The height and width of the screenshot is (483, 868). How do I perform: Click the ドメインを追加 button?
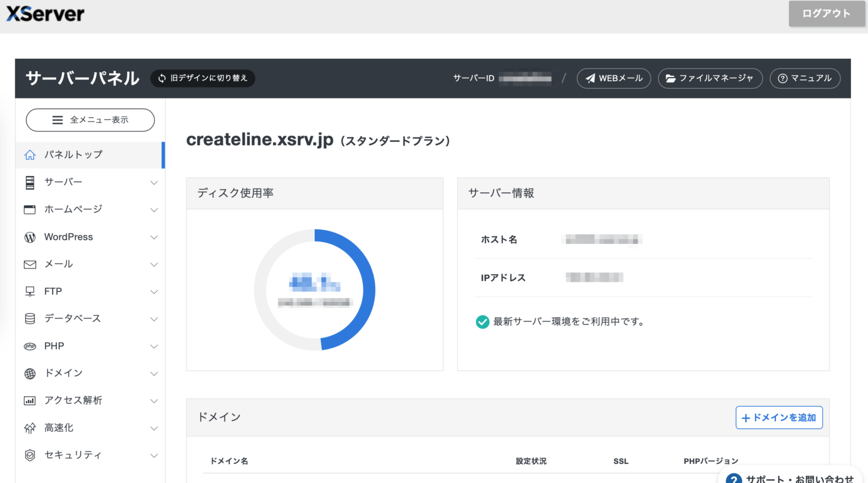[779, 417]
